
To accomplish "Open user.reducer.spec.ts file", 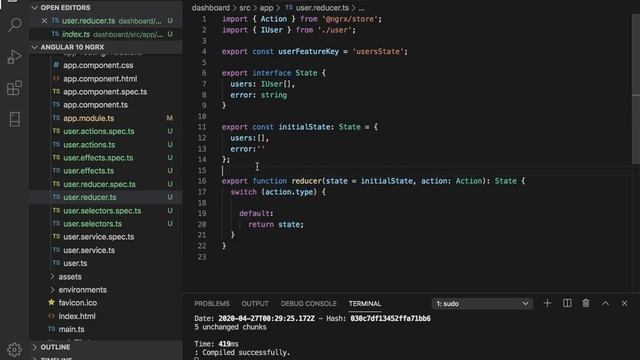I will click(x=99, y=184).
